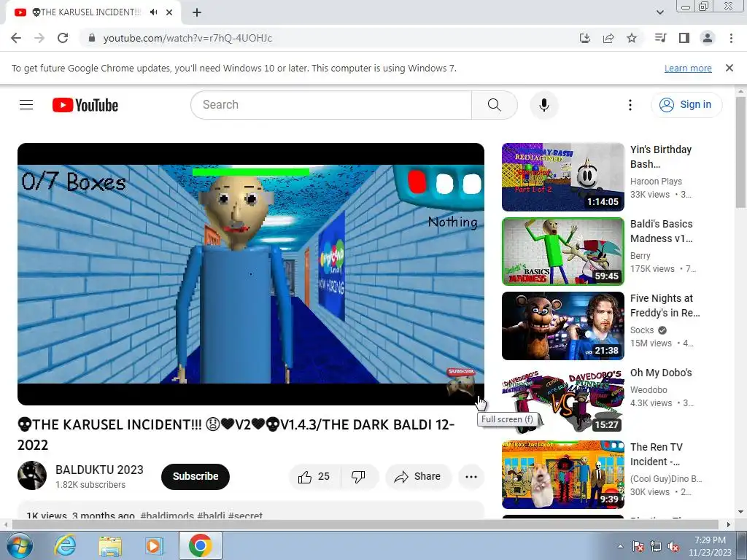Click the Five Nights at Freddy's title
The image size is (747, 560).
click(x=665, y=306)
